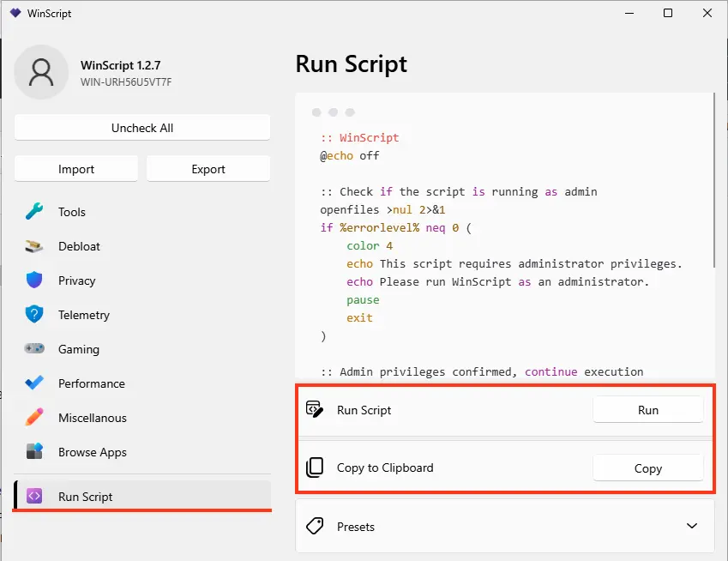
Task: Open the Miscellanous section
Action: 142,418
